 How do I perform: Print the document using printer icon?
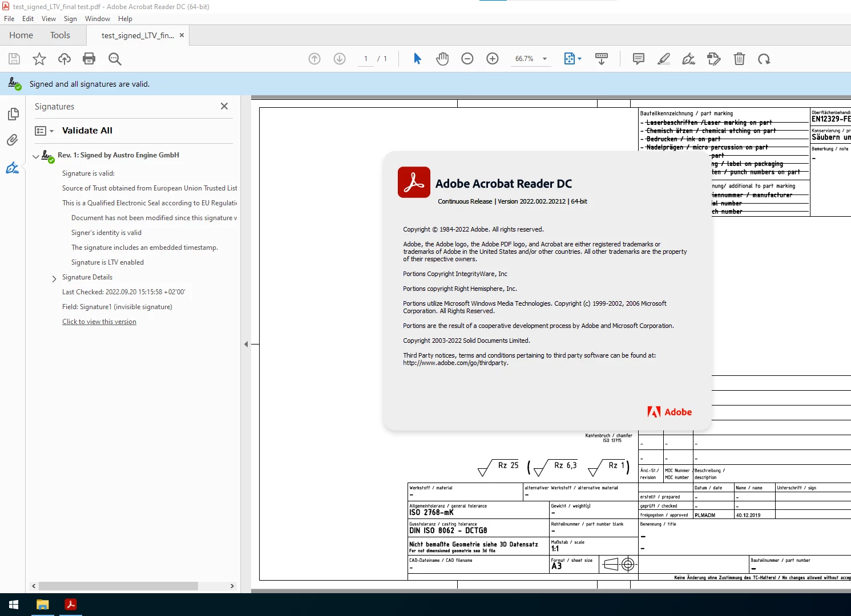[89, 59]
